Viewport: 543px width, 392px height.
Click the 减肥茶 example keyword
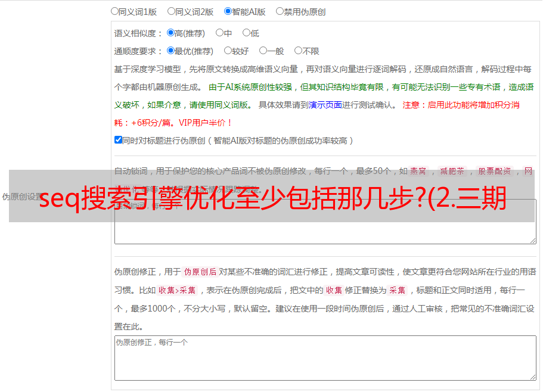click(452, 171)
